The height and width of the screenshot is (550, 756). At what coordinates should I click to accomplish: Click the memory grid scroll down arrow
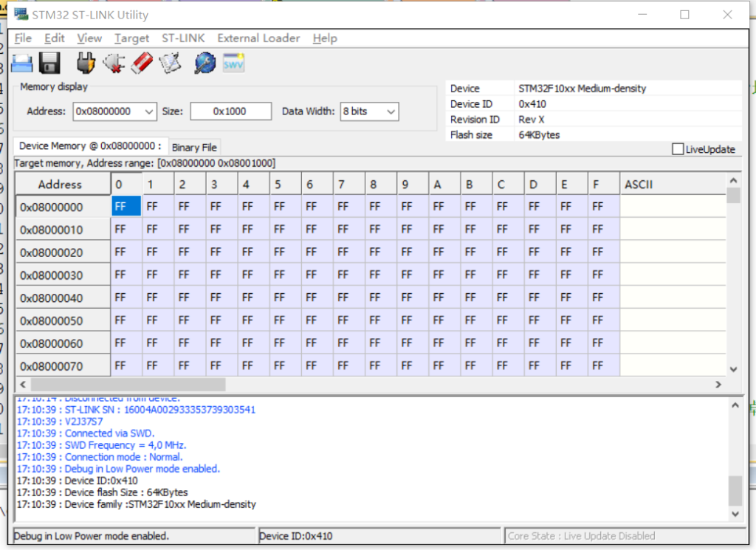click(733, 369)
